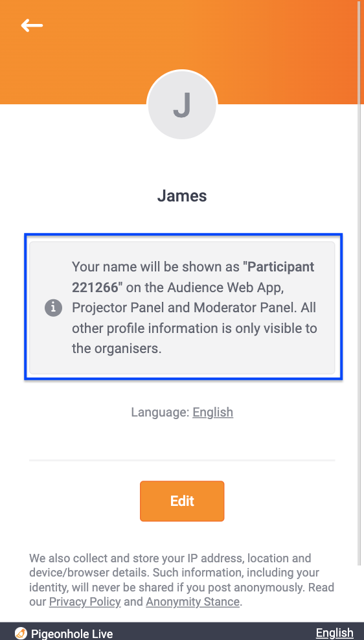This screenshot has width=364, height=640.
Task: Click the Pigeonhole Live logo icon
Action: coord(21,633)
